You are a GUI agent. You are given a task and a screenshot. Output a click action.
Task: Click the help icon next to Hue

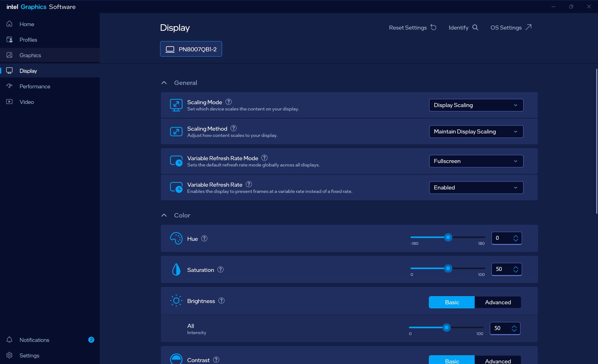(x=204, y=239)
